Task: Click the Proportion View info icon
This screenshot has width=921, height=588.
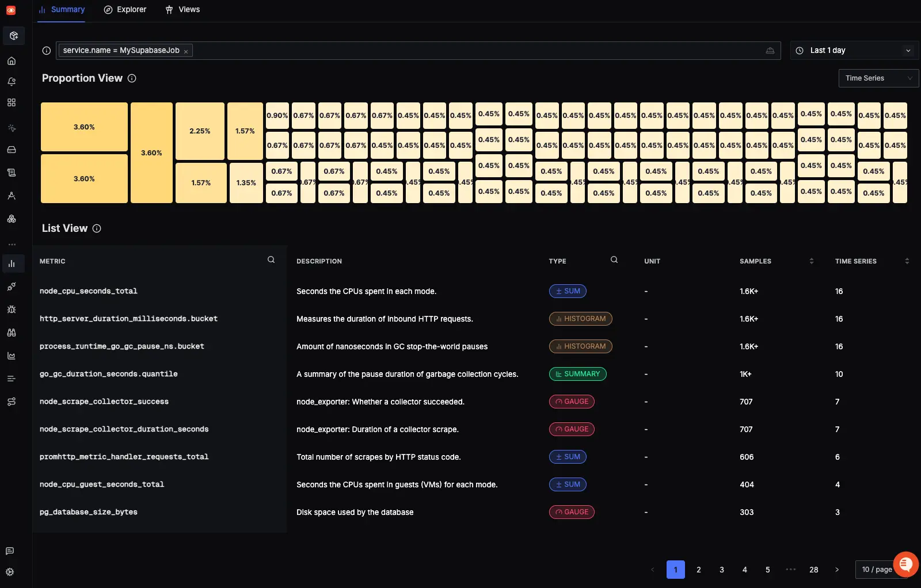Action: pos(132,78)
